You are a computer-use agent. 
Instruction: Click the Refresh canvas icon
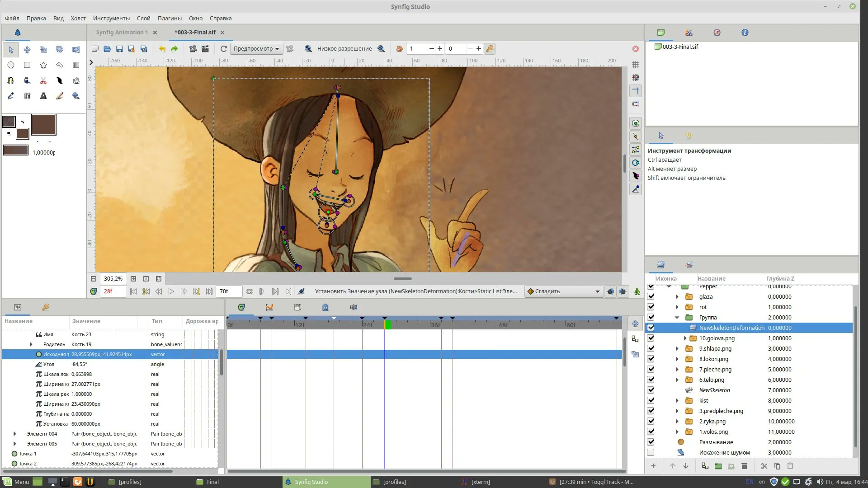pos(223,49)
